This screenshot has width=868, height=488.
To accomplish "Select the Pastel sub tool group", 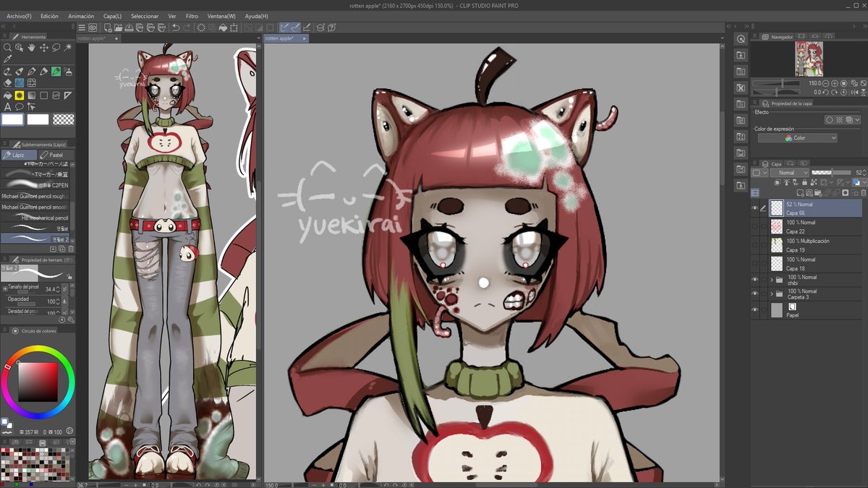I will [x=56, y=155].
